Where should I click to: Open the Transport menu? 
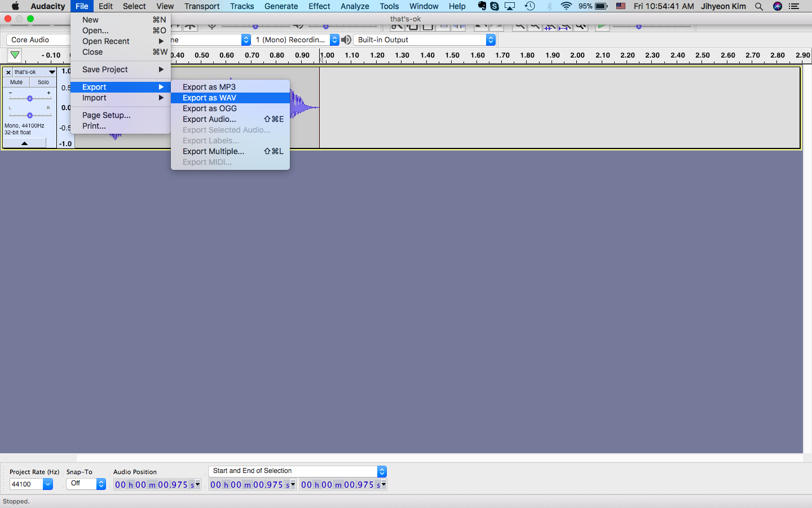[x=202, y=6]
